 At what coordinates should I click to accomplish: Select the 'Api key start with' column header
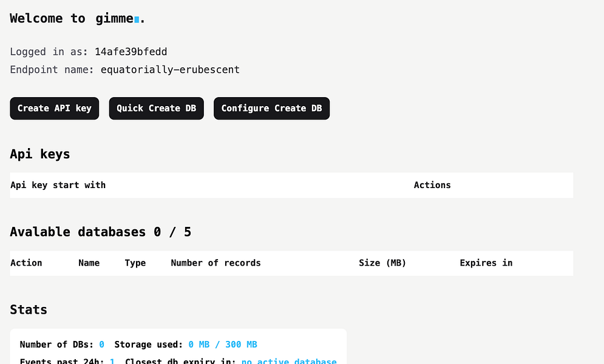click(x=58, y=185)
